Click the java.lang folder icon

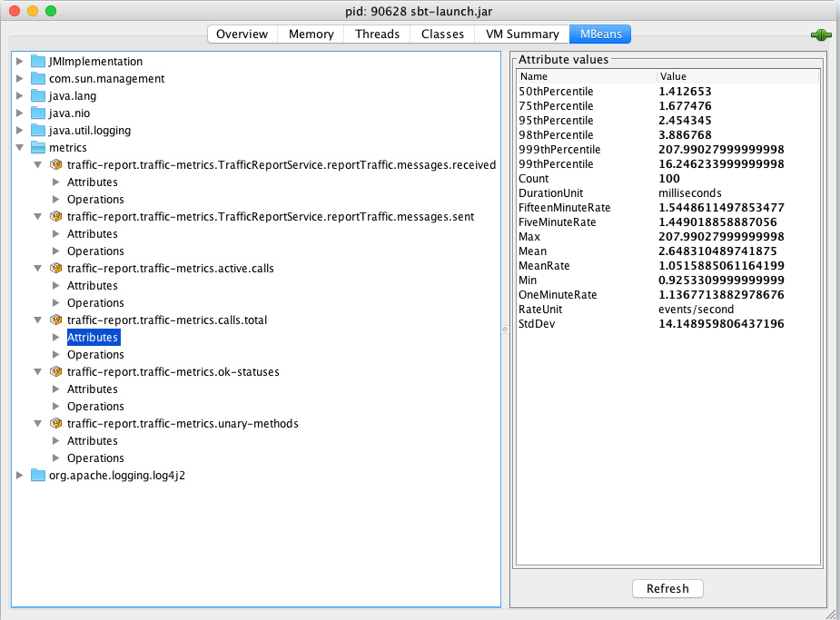click(38, 96)
